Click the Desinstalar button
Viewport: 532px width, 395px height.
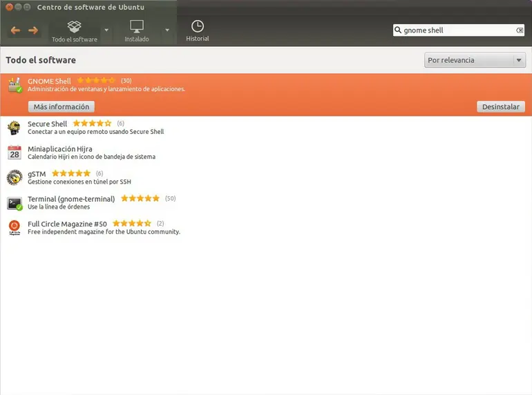500,106
